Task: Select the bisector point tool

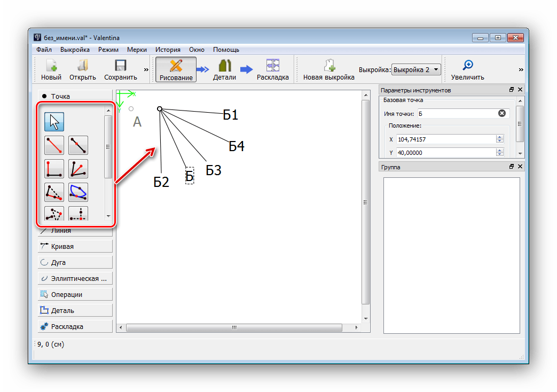Action: pos(78,169)
